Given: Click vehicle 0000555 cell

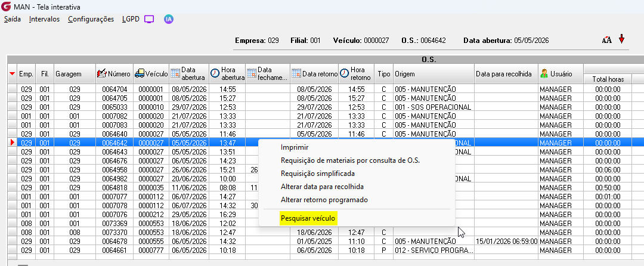Looking at the screenshot, I should (x=151, y=242).
